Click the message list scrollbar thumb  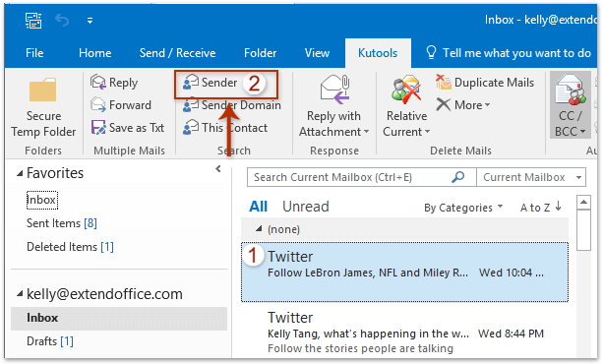pyautogui.click(x=583, y=230)
